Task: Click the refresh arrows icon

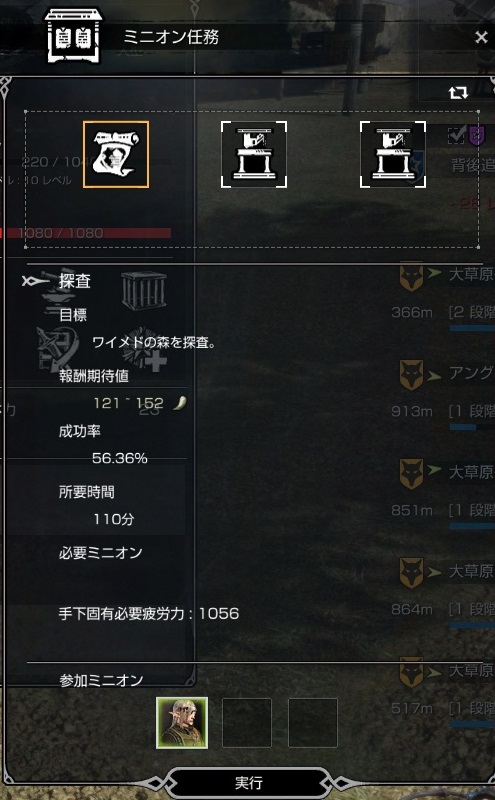Action: coord(458,92)
